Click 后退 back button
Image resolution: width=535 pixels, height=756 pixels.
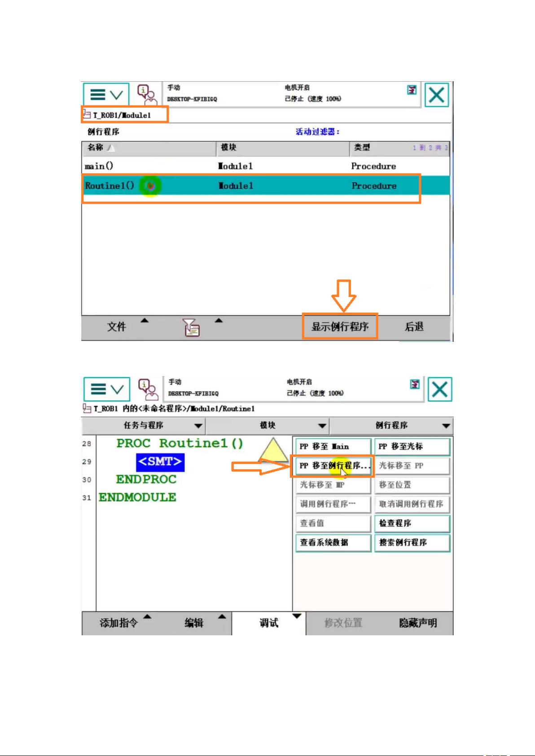click(x=414, y=327)
